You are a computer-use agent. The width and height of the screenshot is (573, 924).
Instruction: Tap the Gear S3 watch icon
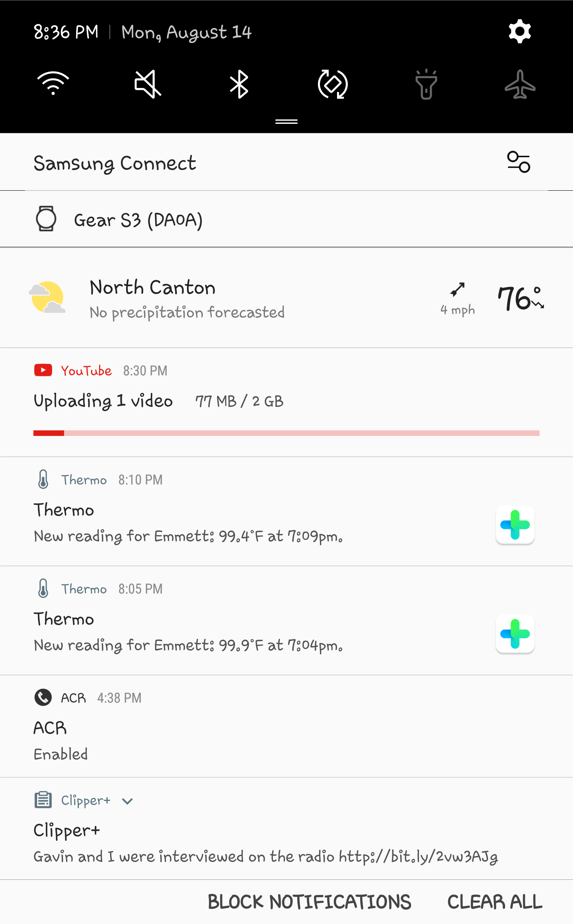tap(46, 219)
